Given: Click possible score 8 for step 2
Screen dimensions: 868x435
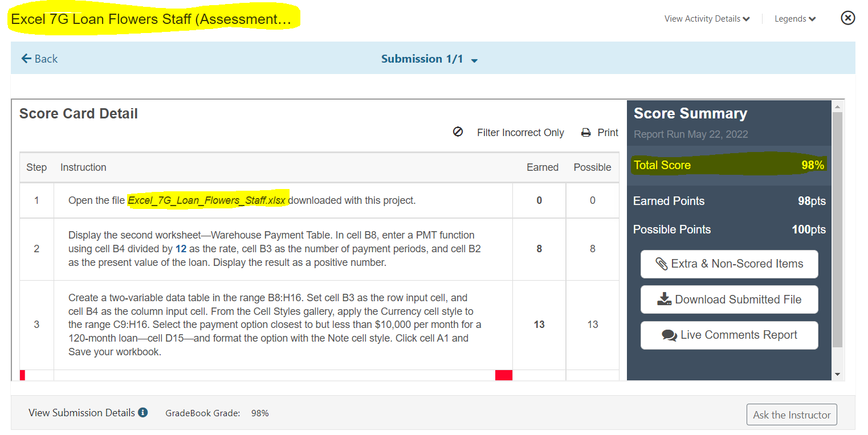Looking at the screenshot, I should 593,249.
